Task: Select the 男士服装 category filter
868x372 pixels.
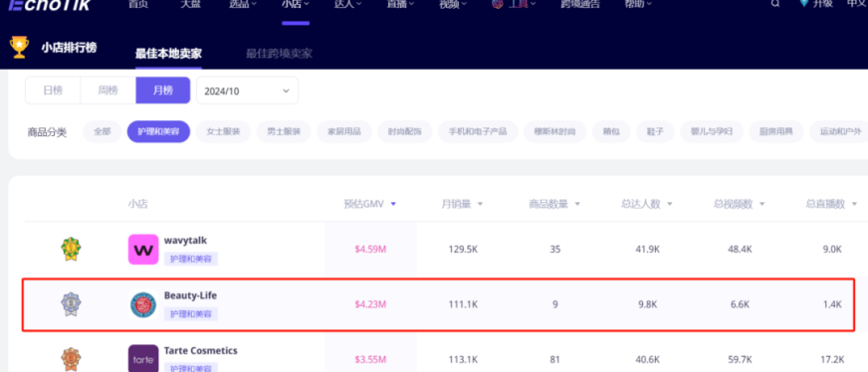Action: [x=284, y=132]
